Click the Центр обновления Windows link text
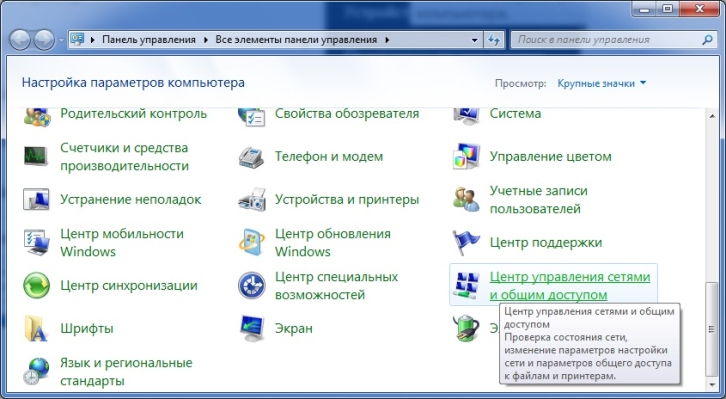 tap(333, 243)
